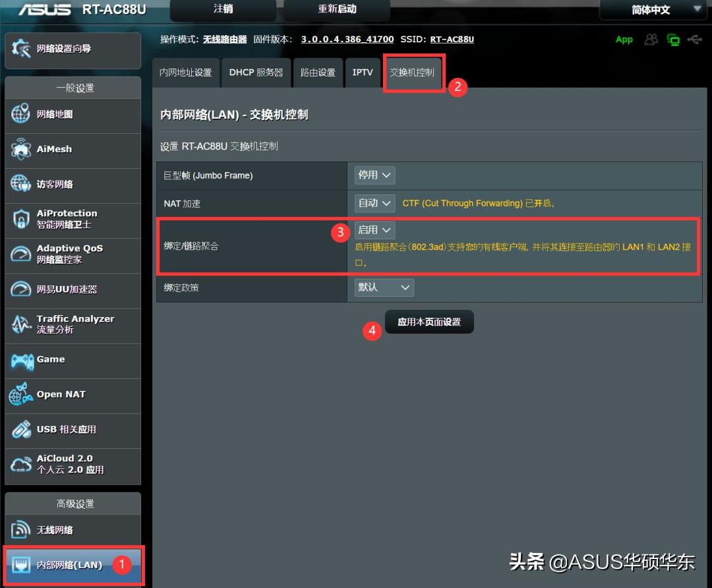Click the RT-AC88U model name in header
The height and width of the screenshot is (588, 712).
click(x=114, y=9)
